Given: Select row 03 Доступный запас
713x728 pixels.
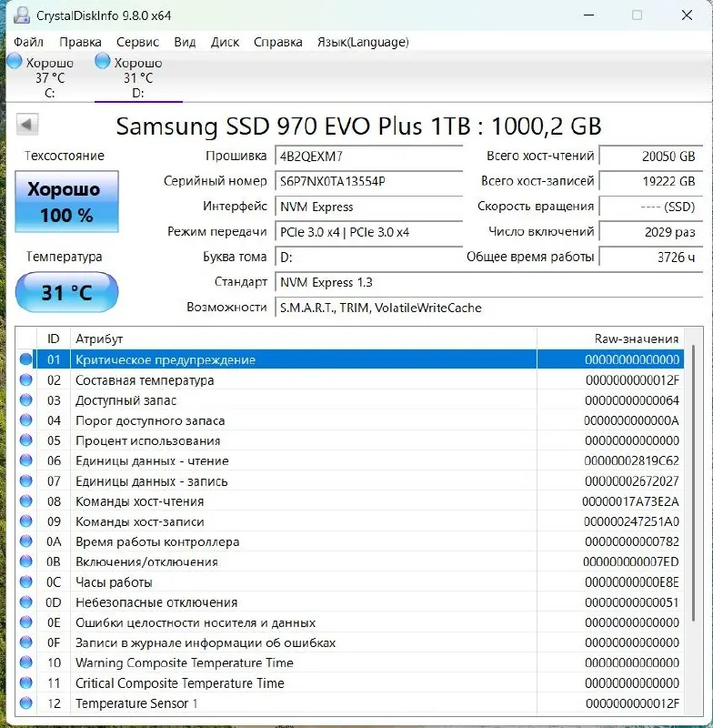Looking at the screenshot, I should pyautogui.click(x=350, y=400).
